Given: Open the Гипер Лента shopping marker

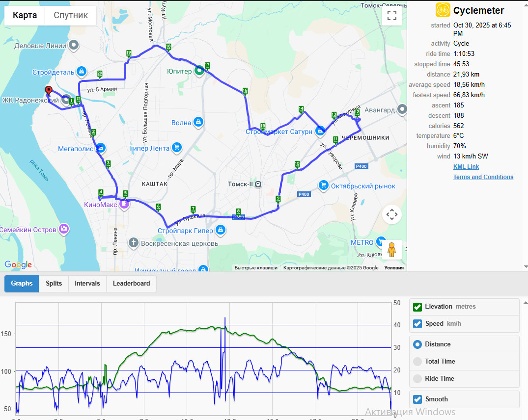Looking at the screenshot, I should tap(177, 147).
